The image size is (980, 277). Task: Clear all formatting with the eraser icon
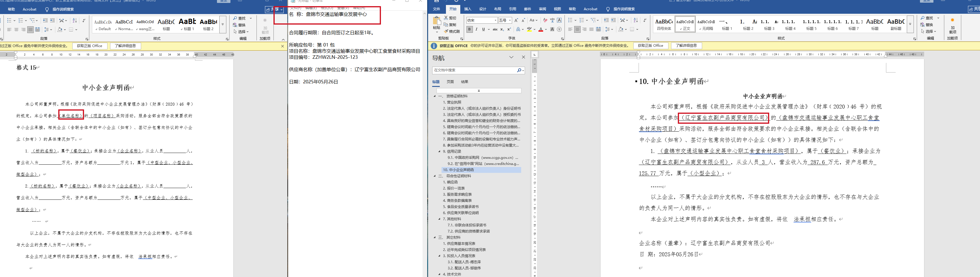coord(545,20)
